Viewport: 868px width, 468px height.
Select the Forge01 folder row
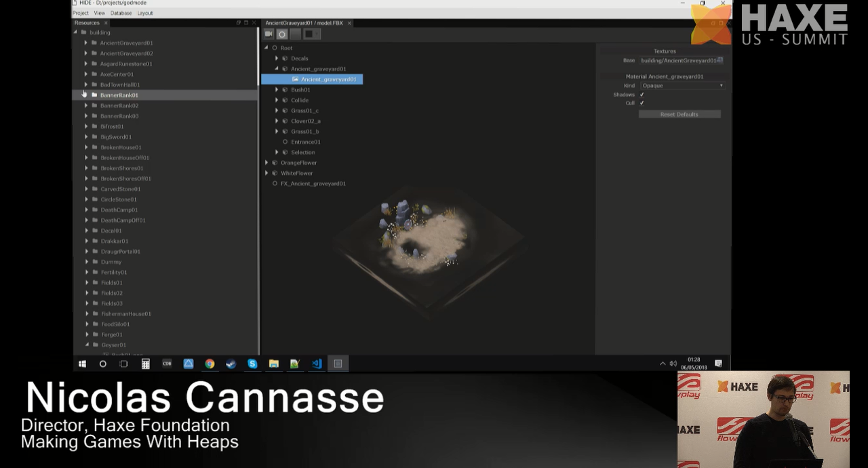coord(111,335)
